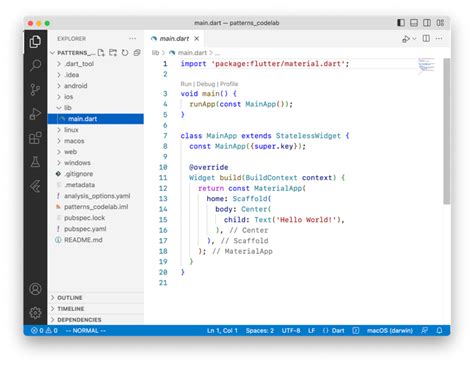
Task: Click the Run/Debug icon in editor toolbar
Action: 406,39
